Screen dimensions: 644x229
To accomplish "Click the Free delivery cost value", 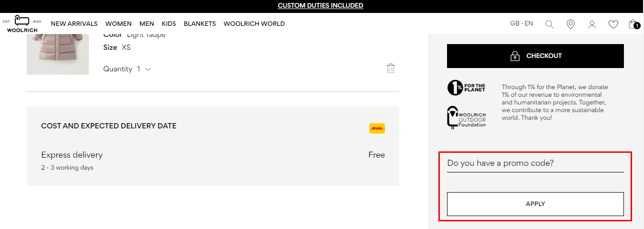I will pos(377,155).
